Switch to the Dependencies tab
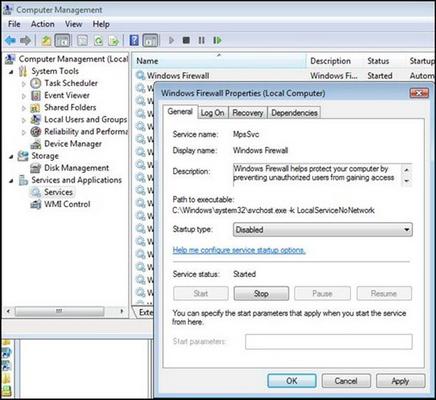436x400 pixels. pos(294,113)
